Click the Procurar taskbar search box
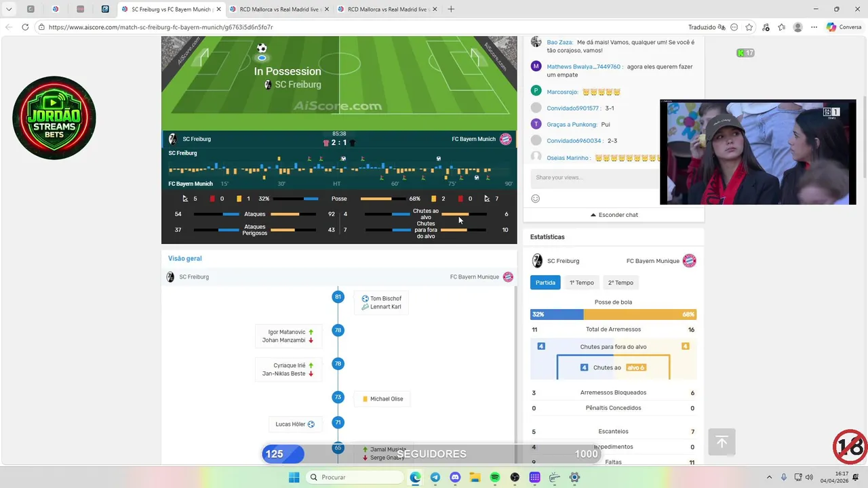Image resolution: width=868 pixels, height=488 pixels. coord(355,477)
